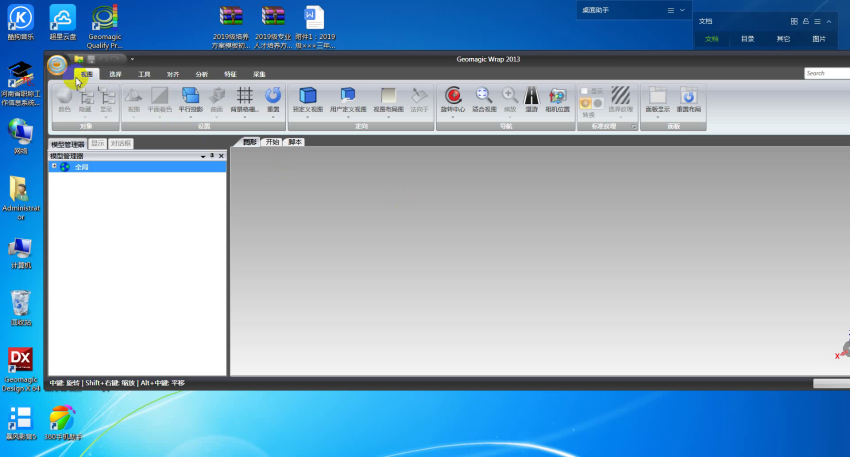Open the 对话框 panel tab

click(x=120, y=144)
